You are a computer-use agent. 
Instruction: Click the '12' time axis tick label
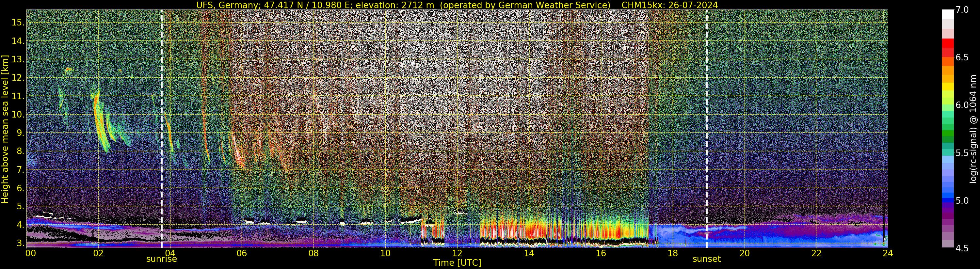pyautogui.click(x=457, y=253)
